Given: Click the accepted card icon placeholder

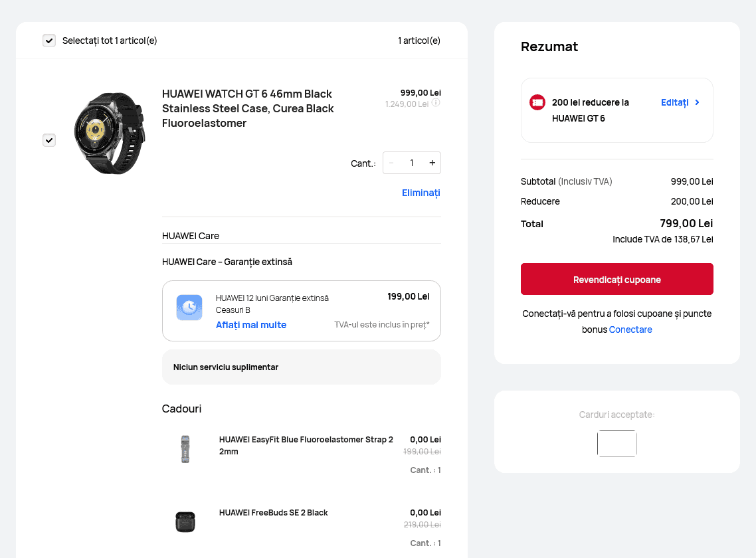Looking at the screenshot, I should click(616, 443).
